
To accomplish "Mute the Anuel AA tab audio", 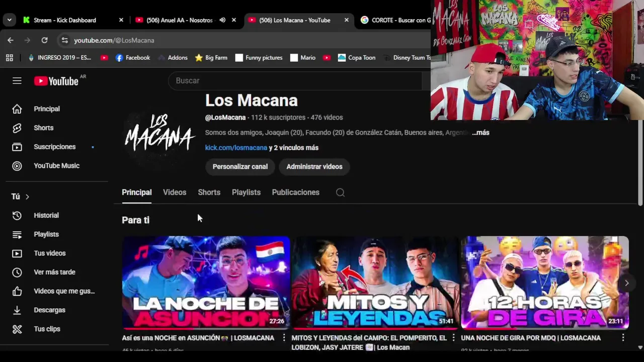I will [x=222, y=20].
